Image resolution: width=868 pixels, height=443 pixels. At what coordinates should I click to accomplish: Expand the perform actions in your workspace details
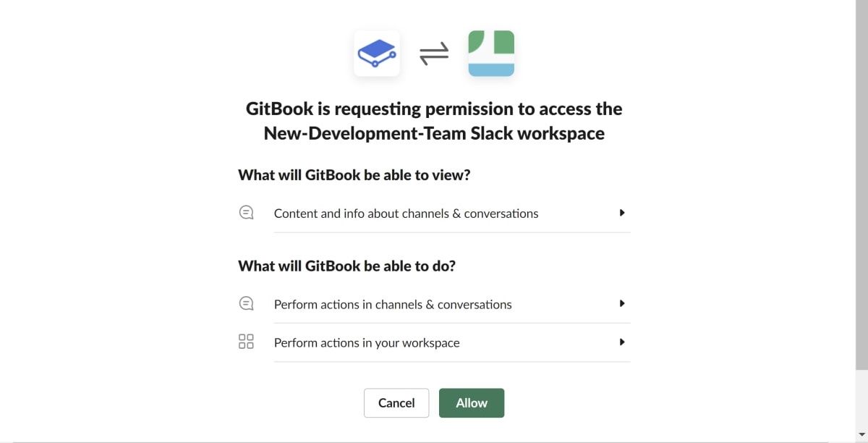point(621,341)
